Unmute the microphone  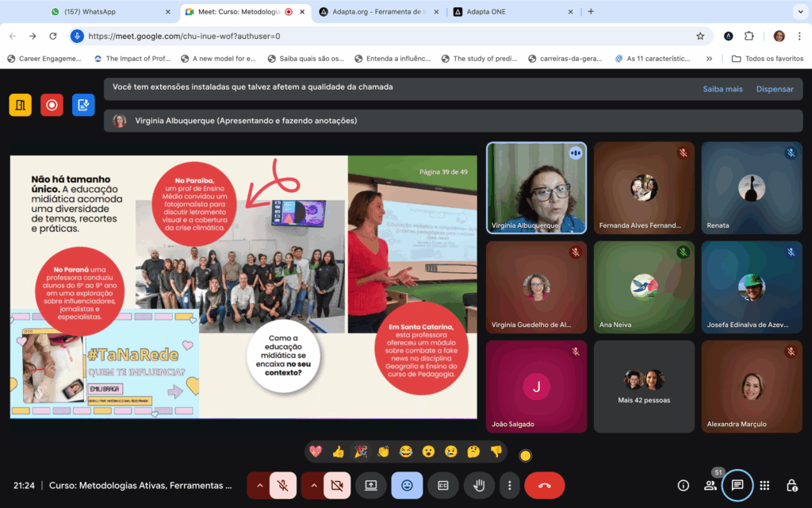click(x=283, y=485)
